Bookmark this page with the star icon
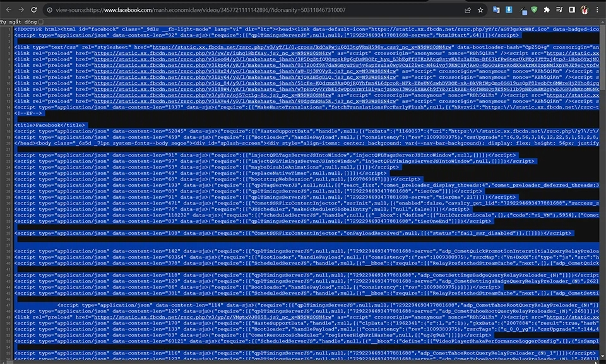The image size is (606, 364). 481,10
